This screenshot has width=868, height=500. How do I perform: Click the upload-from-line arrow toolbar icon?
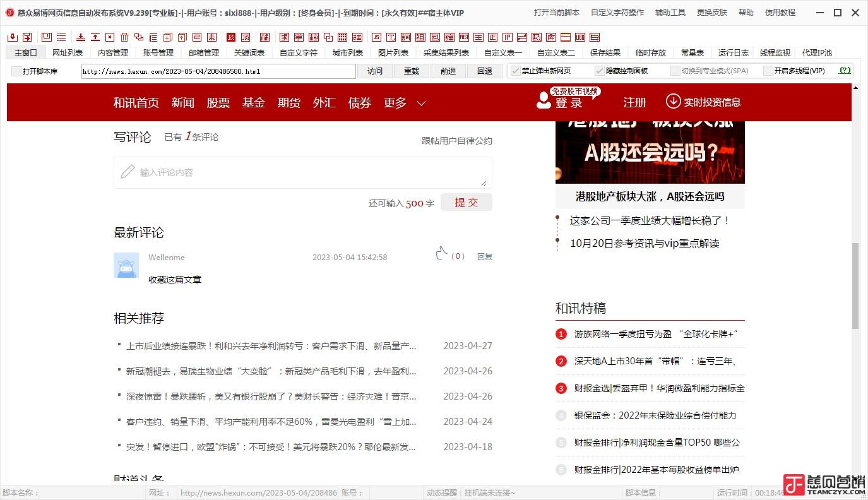click(x=95, y=37)
